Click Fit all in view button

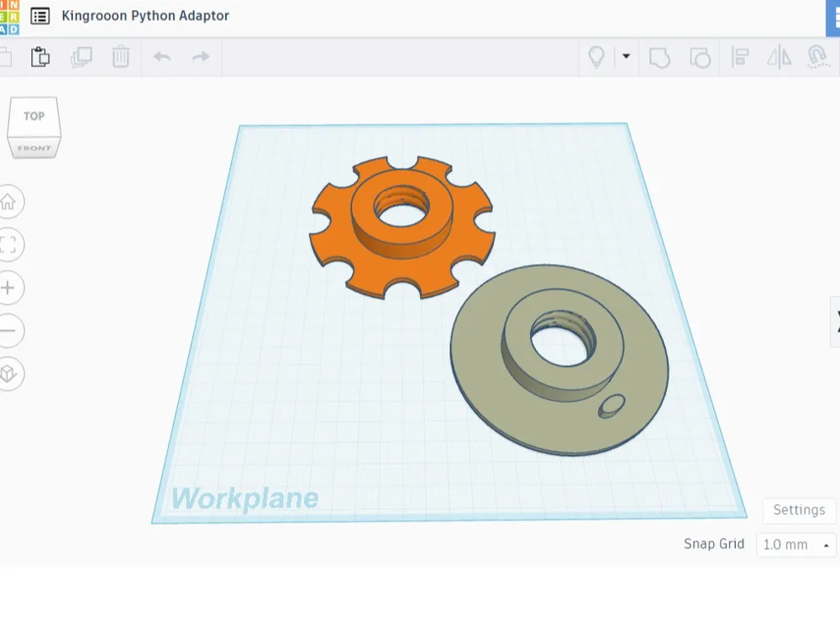point(9,244)
